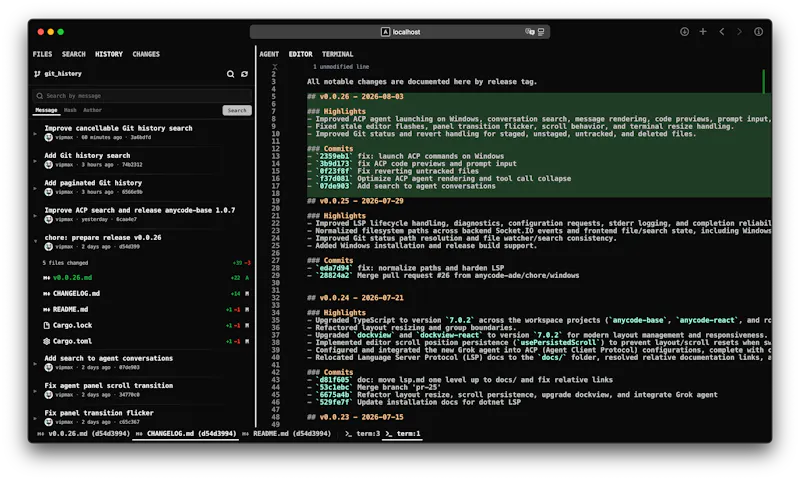Open v0.0.26.md (d54d3994) bottom tab

point(84,434)
